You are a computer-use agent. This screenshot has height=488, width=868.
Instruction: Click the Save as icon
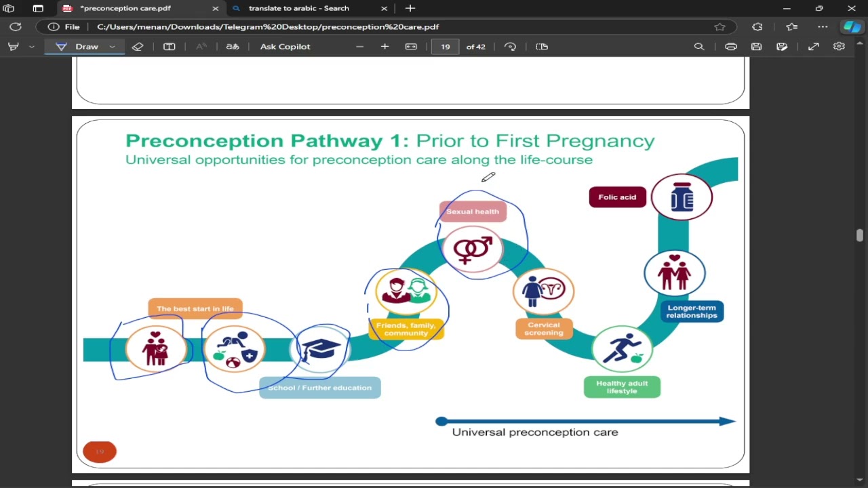[x=783, y=47]
